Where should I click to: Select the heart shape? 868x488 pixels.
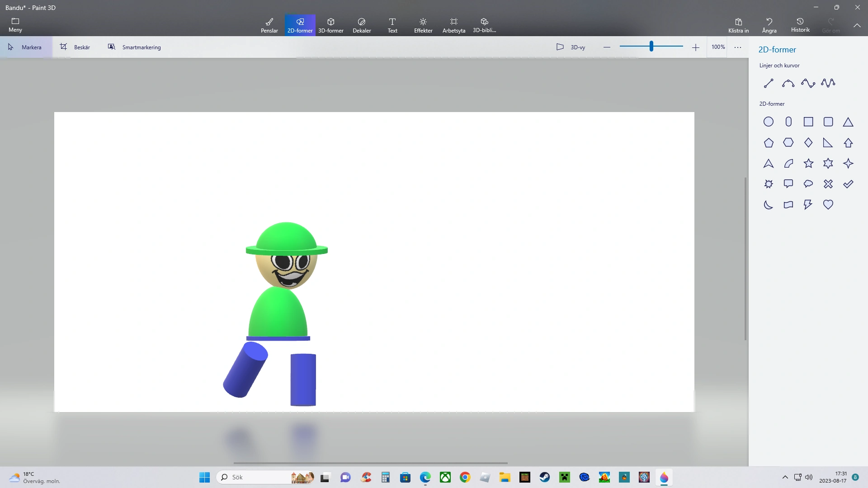[828, 205]
